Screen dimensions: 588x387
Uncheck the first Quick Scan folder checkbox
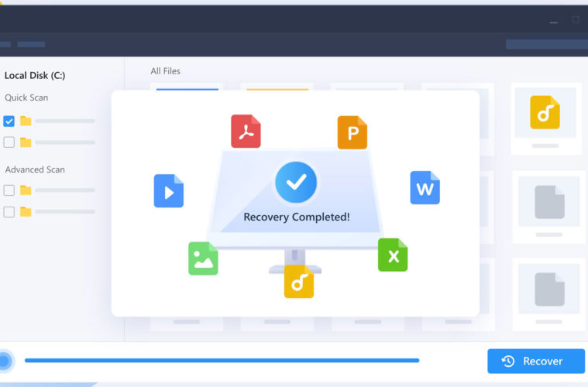(x=9, y=121)
